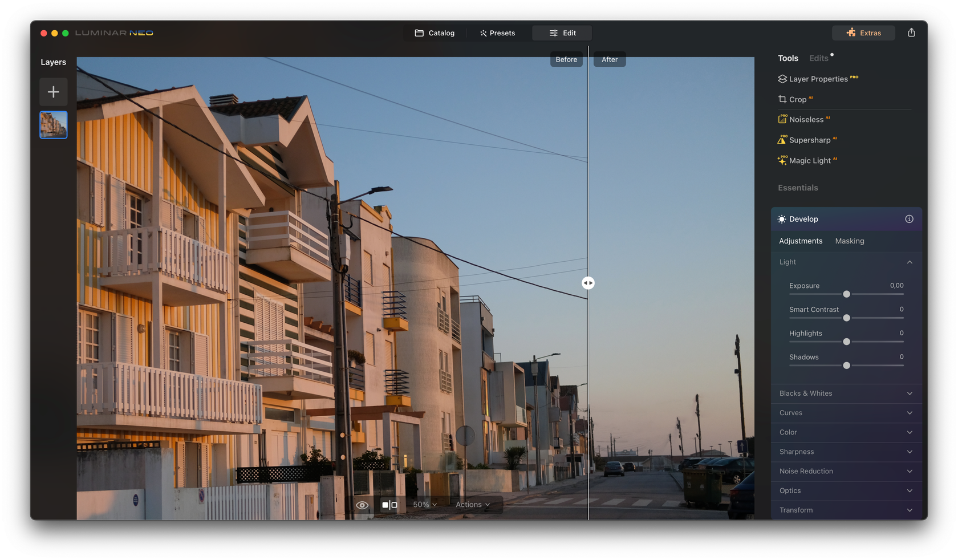The width and height of the screenshot is (958, 560).
Task: Open the zoom level 50% dropdown
Action: pos(424,505)
